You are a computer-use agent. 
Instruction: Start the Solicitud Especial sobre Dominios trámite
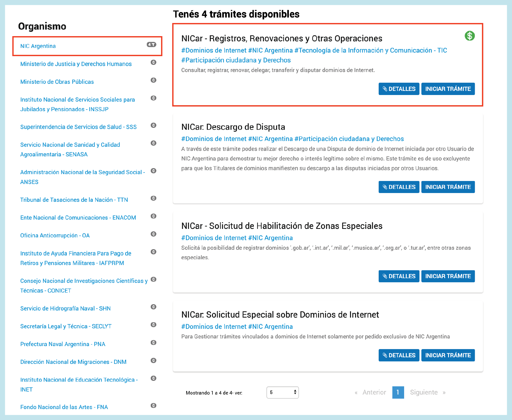(448, 355)
